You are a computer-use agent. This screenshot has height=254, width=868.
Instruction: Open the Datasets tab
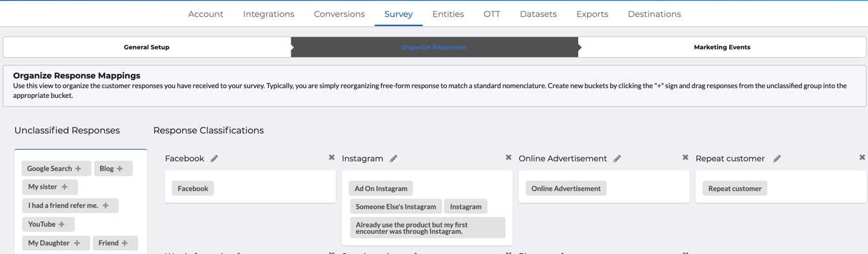538,14
